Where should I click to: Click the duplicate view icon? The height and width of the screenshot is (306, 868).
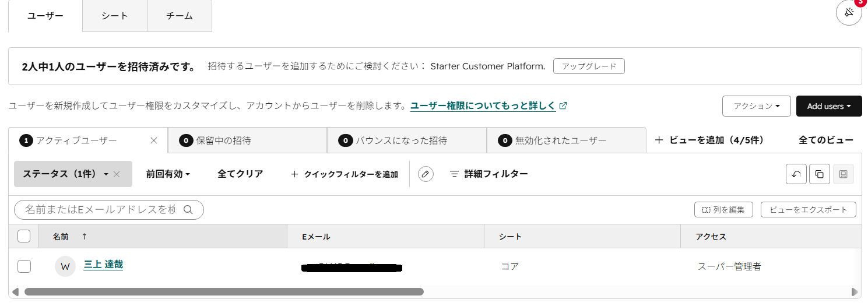[820, 174]
